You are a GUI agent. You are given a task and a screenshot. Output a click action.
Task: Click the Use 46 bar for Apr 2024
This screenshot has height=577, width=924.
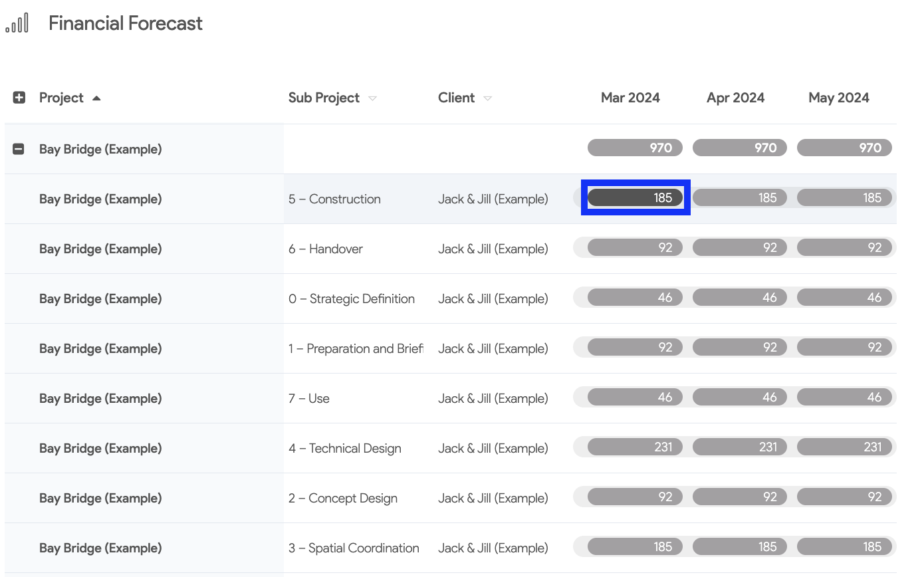click(740, 397)
